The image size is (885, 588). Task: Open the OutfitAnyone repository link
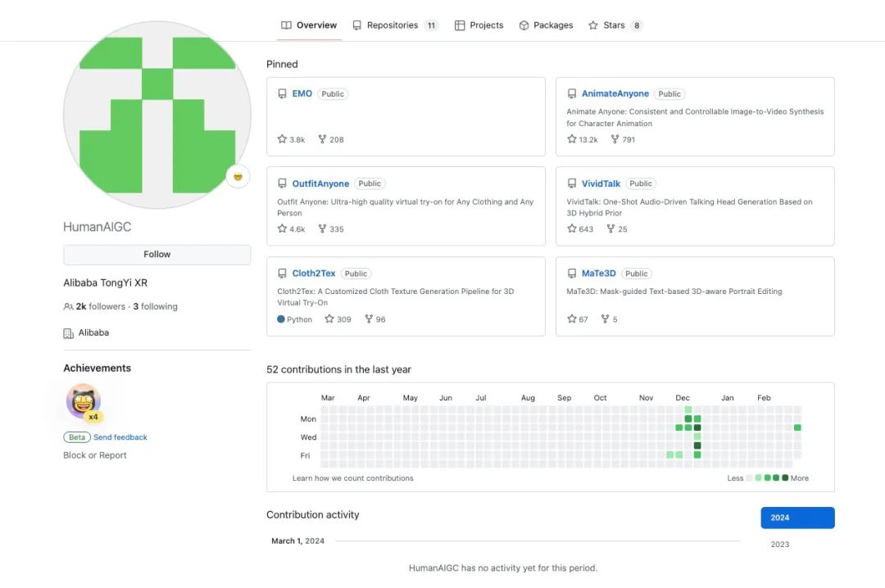click(320, 184)
